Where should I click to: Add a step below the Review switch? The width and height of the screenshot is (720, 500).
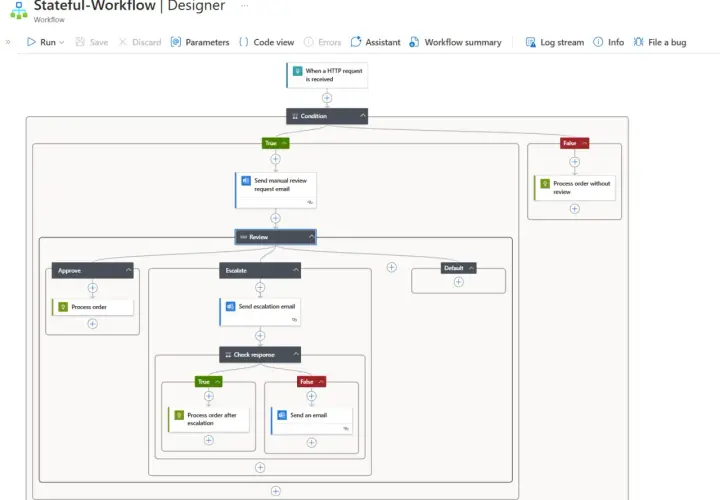pos(276,491)
